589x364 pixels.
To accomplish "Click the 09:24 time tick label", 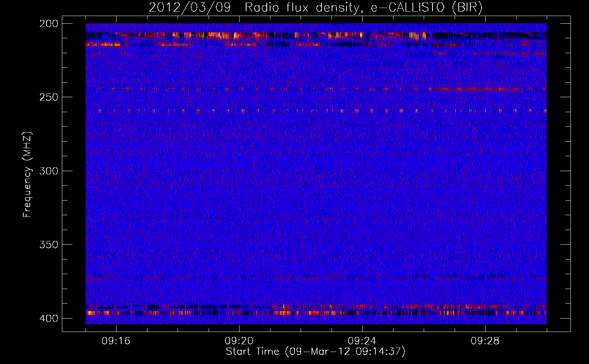I will click(x=362, y=341).
